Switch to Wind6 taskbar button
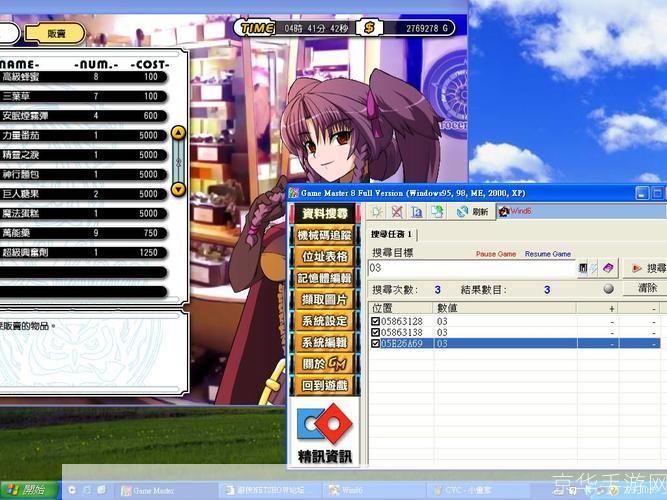Image resolution: width=667 pixels, height=500 pixels. (x=374, y=491)
